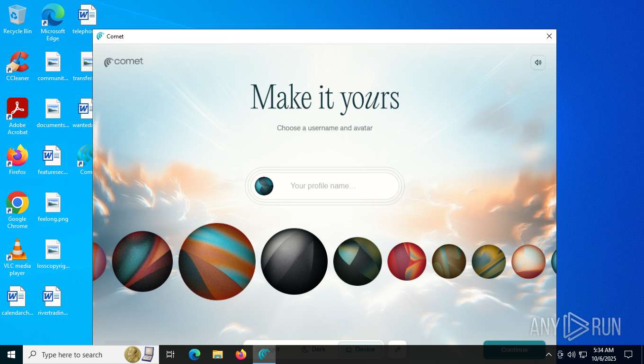
Task: Open File Explorer from the taskbar
Action: [218, 355]
